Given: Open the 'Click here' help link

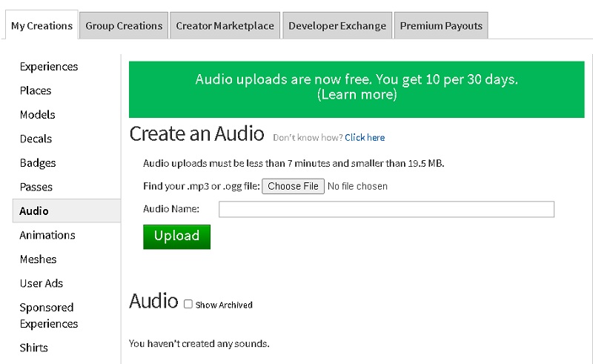Looking at the screenshot, I should 365,137.
